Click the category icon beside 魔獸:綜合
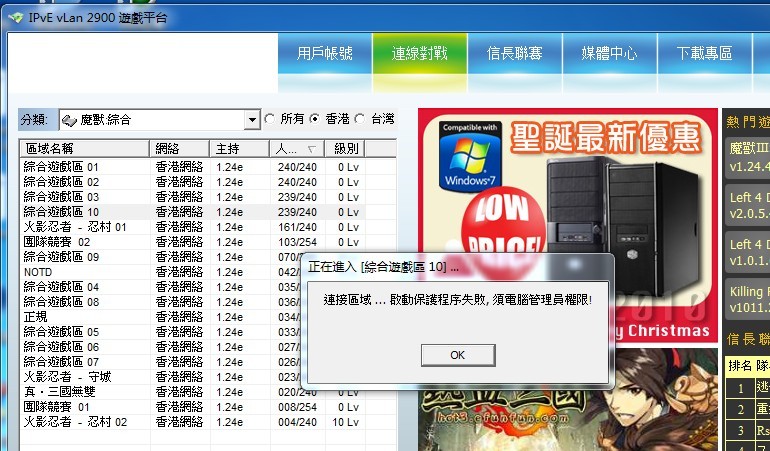Viewport: 770px width, 451px height. pos(69,120)
